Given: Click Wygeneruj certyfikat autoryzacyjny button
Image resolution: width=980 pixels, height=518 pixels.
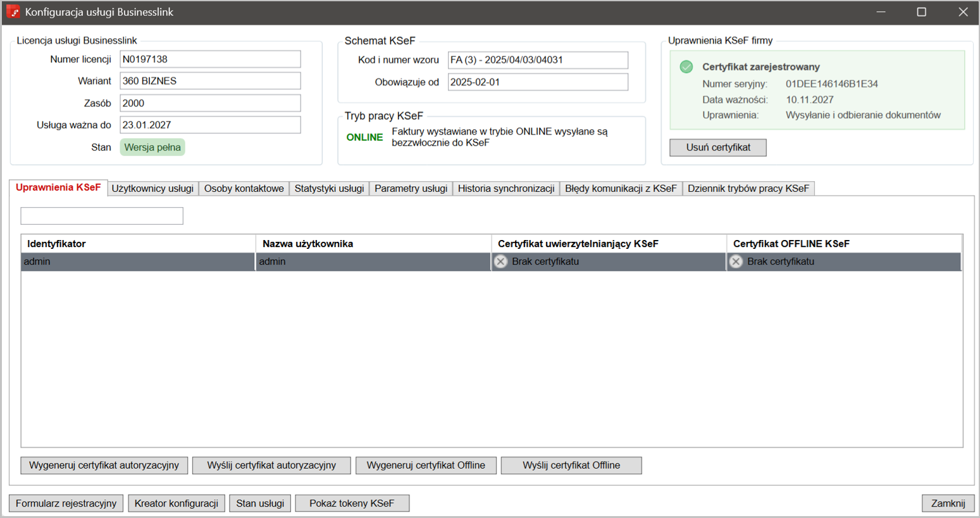Looking at the screenshot, I should (104, 465).
